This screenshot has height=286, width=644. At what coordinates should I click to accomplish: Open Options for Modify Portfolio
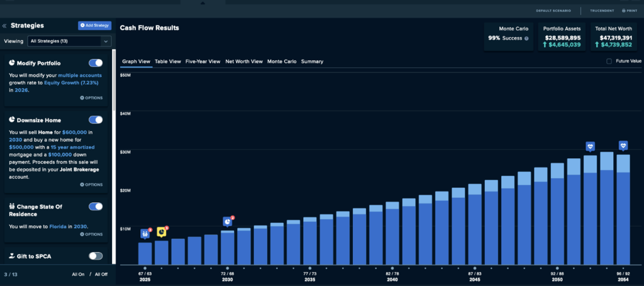[91, 98]
